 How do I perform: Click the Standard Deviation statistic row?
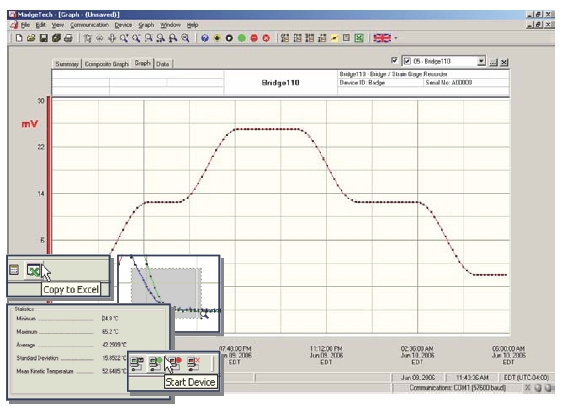tap(71, 358)
